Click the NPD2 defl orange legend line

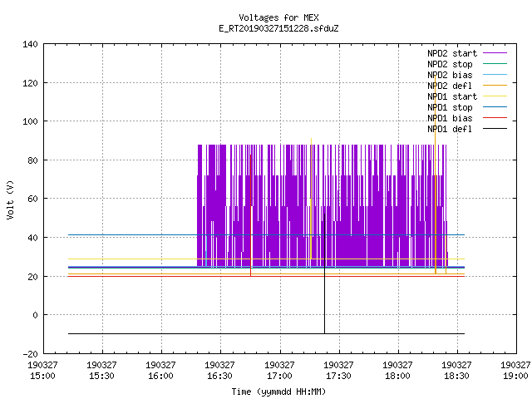click(495, 86)
